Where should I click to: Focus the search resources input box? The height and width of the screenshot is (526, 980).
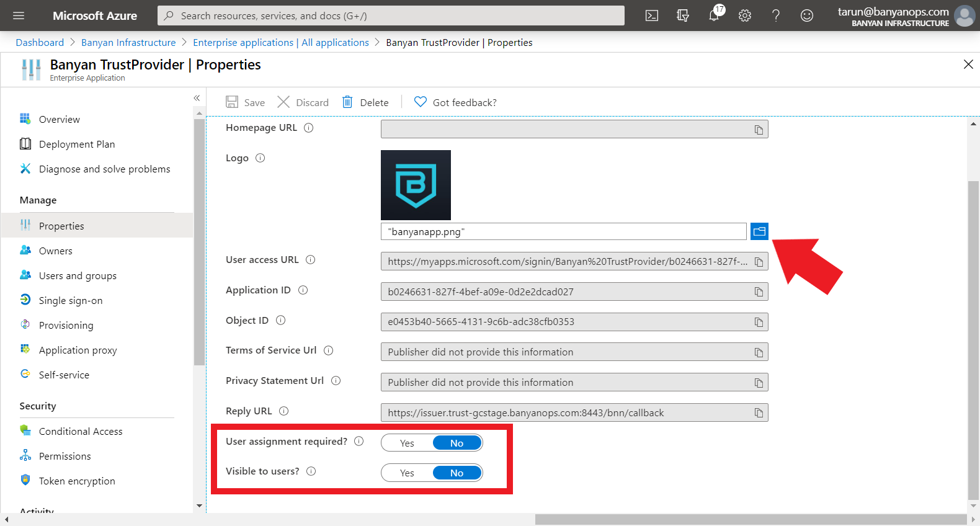391,16
